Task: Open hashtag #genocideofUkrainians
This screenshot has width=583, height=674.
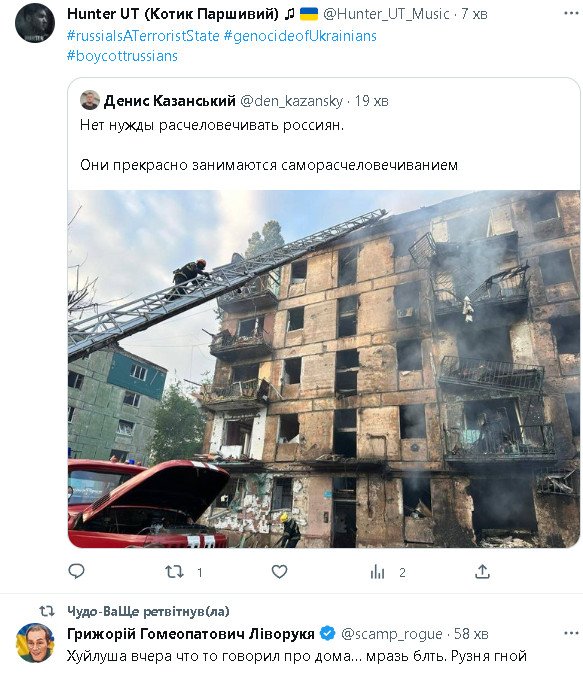Action: pos(300,36)
